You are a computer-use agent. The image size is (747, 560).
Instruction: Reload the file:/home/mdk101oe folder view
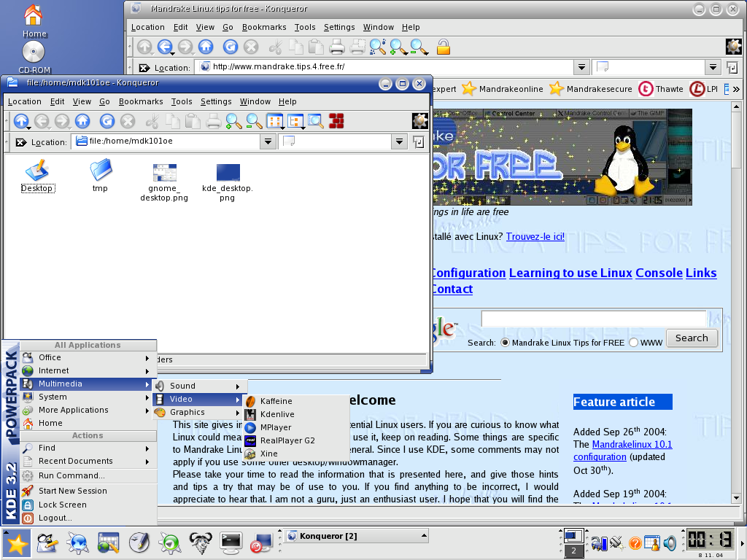coord(107,122)
